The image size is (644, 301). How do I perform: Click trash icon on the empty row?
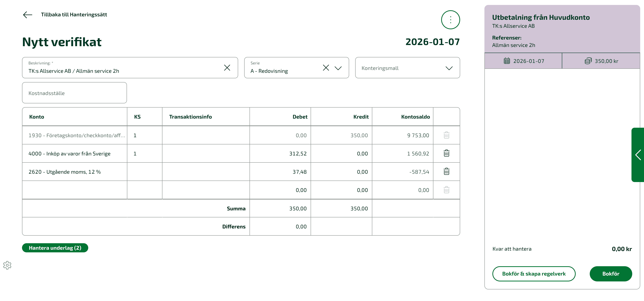pos(446,190)
